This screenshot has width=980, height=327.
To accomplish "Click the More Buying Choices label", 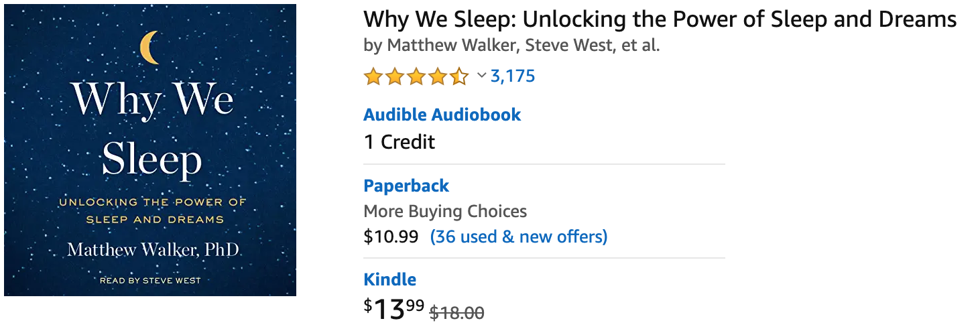I will pos(445,212).
